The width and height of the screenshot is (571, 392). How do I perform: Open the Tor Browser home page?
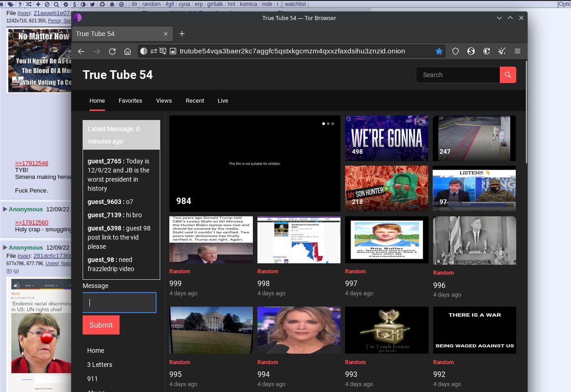pos(128,51)
